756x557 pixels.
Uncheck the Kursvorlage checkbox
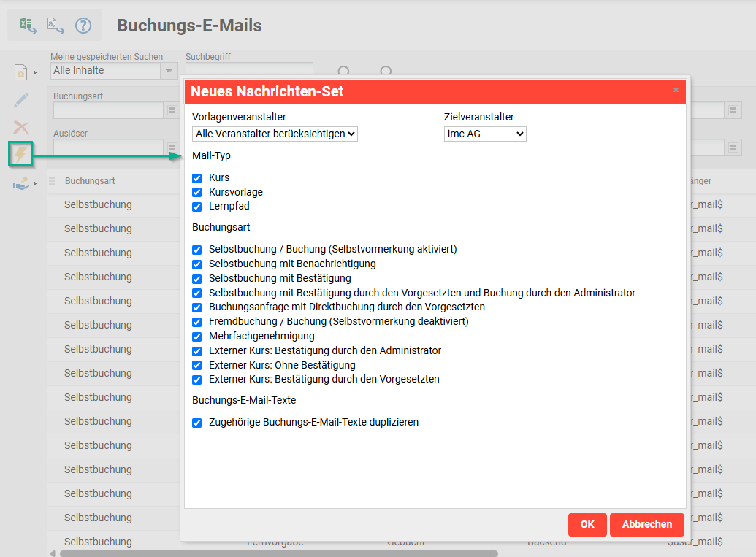click(x=196, y=192)
